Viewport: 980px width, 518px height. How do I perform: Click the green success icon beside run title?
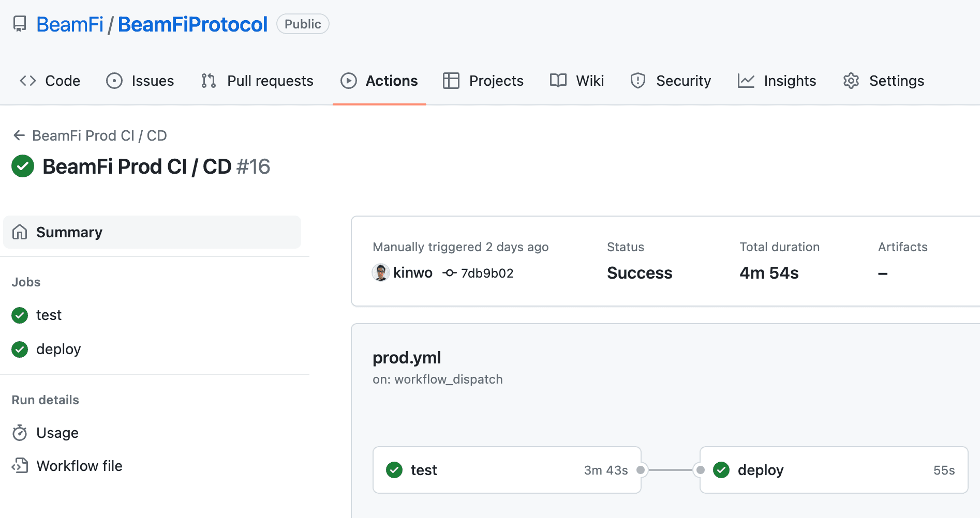23,166
